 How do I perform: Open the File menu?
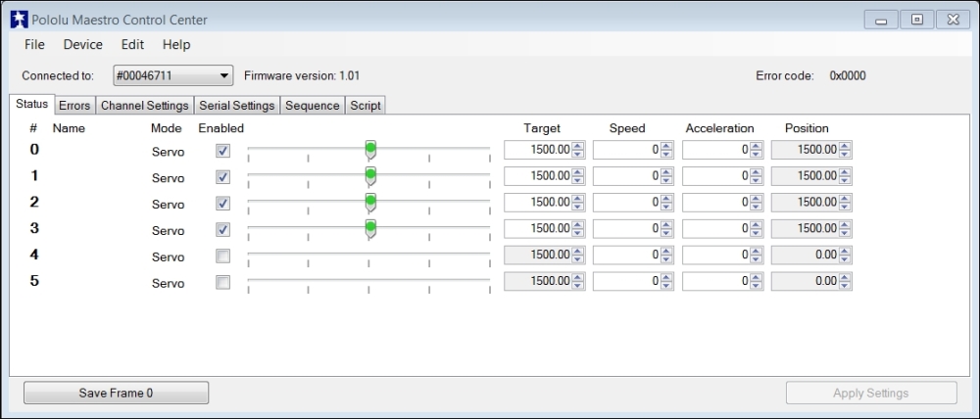point(34,44)
